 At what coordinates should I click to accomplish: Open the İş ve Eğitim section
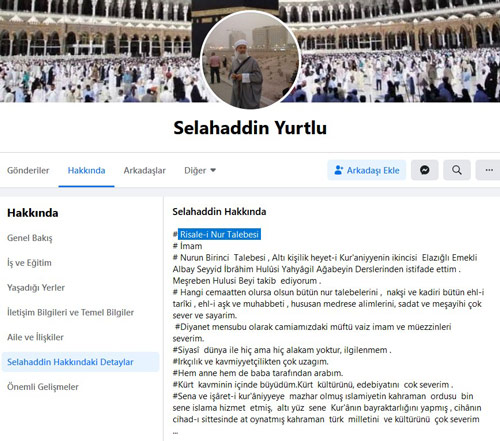coord(29,263)
